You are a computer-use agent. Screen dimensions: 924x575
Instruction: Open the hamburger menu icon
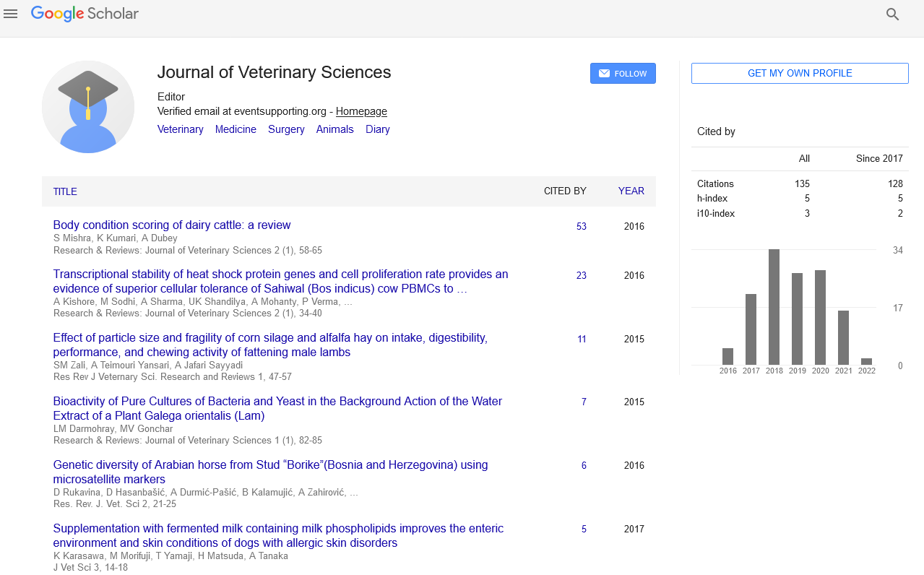(10, 14)
